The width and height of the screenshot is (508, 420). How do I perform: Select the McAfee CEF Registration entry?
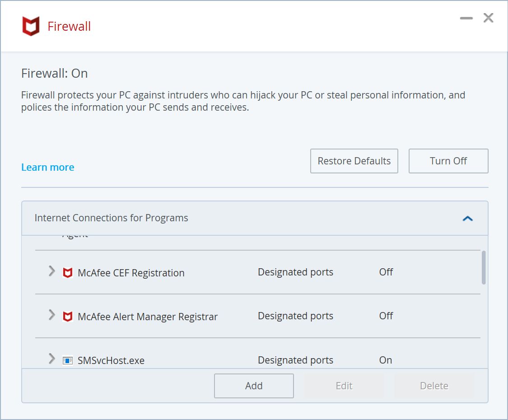[257, 272]
